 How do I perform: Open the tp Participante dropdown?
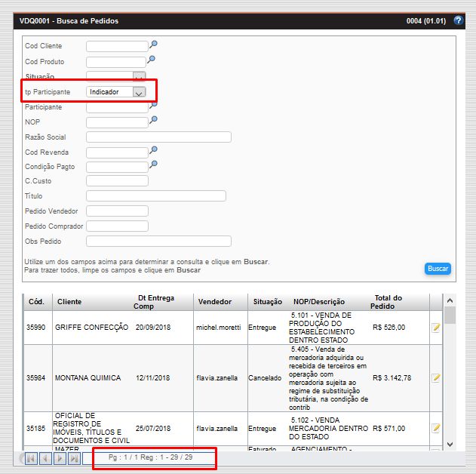pyautogui.click(x=138, y=92)
